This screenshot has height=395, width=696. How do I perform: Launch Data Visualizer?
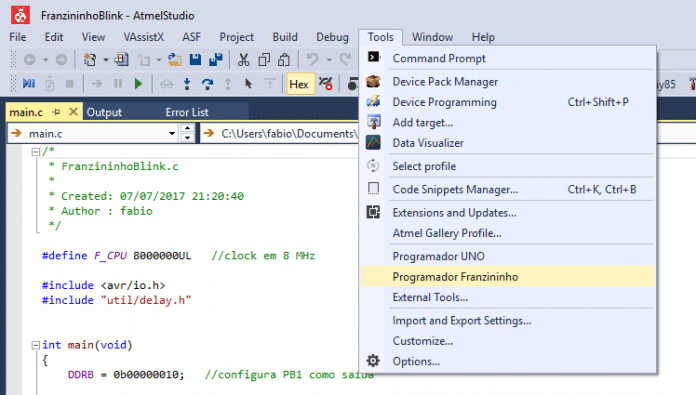[x=508, y=143]
